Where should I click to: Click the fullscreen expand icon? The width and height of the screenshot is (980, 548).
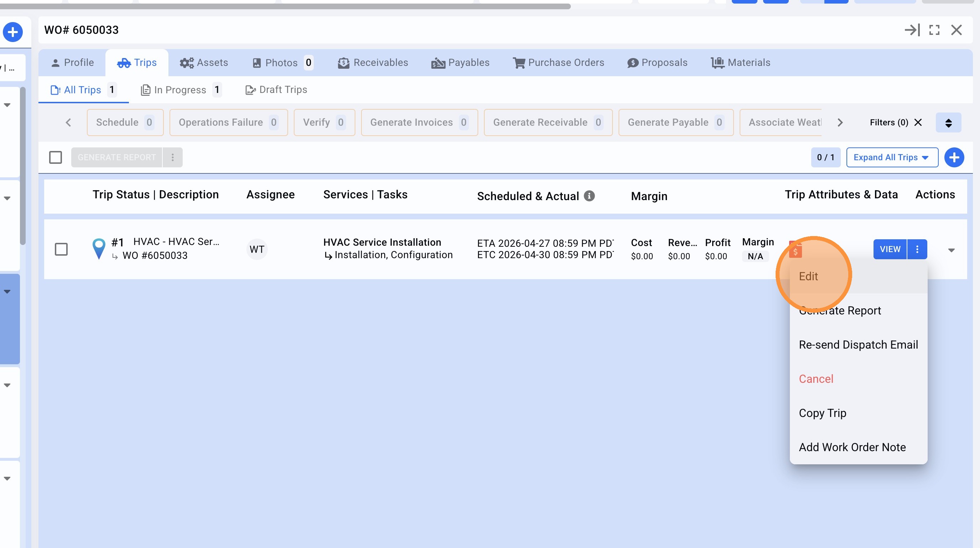pos(934,30)
